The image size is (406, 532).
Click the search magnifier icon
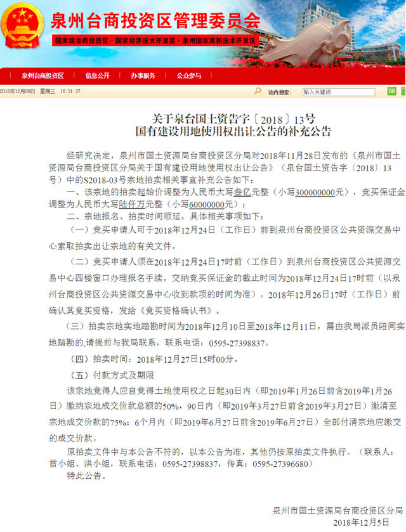258,91
